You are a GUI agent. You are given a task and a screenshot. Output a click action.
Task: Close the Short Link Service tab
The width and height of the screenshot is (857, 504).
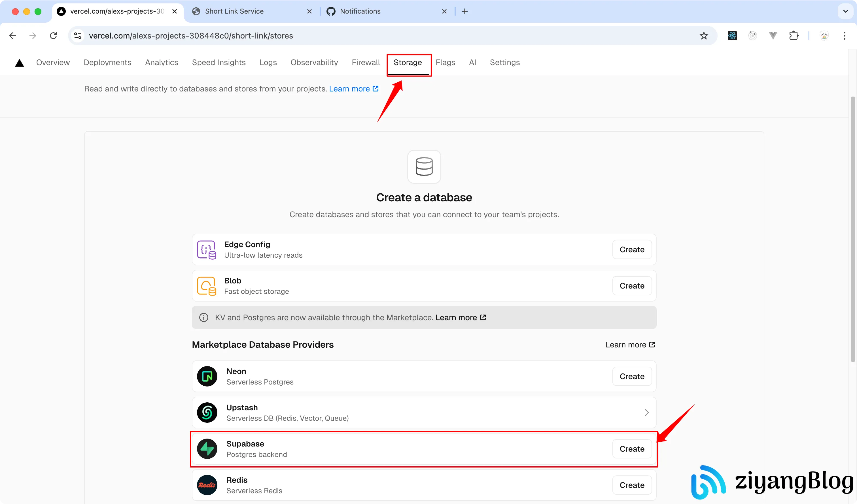309,11
